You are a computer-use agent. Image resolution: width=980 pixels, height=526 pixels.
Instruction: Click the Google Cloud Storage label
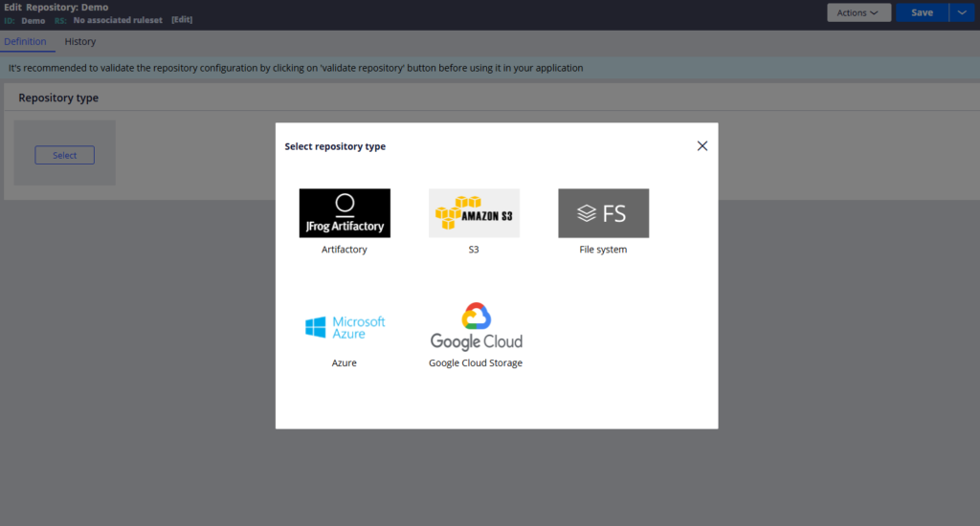click(476, 363)
